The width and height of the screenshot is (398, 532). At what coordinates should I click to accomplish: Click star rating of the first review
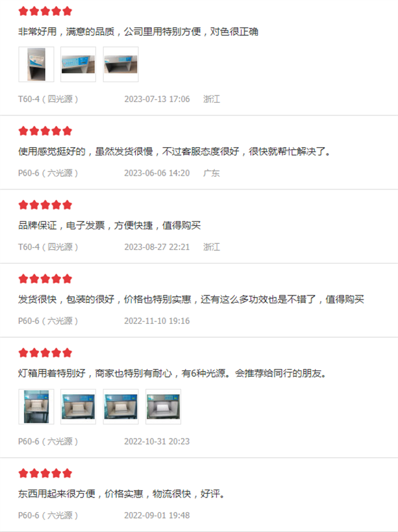tap(45, 11)
